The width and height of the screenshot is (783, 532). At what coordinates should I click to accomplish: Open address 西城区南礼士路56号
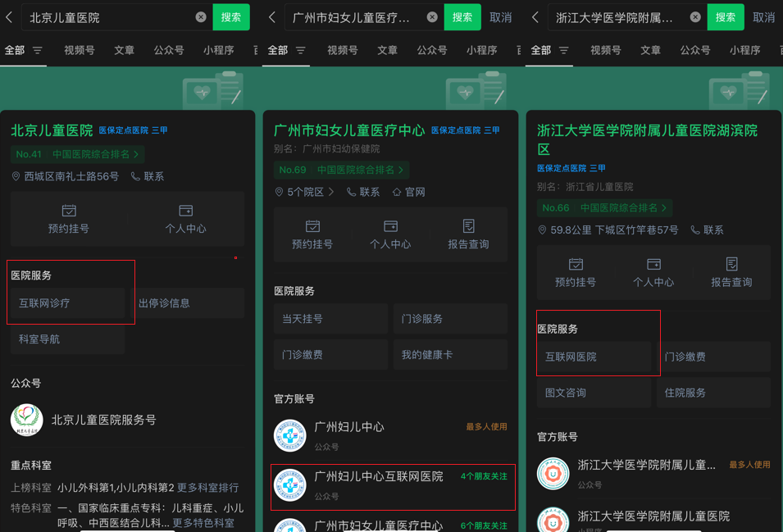click(x=66, y=176)
